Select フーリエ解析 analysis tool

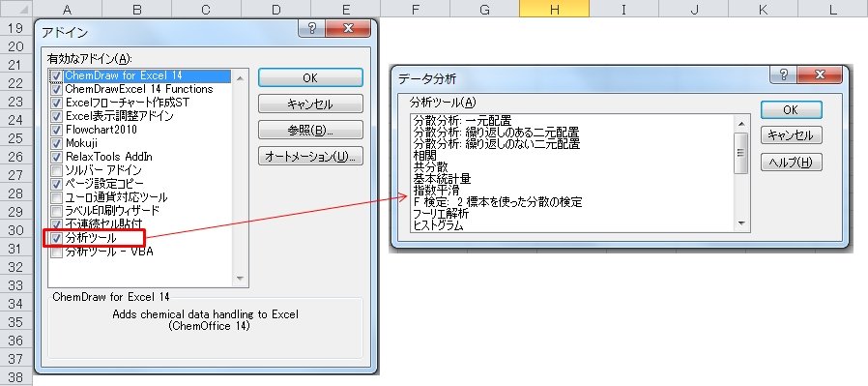[x=441, y=214]
